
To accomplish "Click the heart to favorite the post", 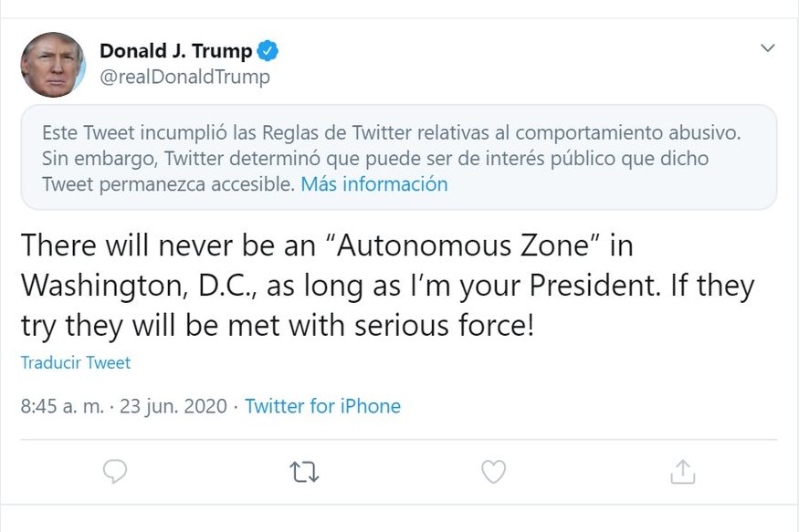I will [493, 472].
